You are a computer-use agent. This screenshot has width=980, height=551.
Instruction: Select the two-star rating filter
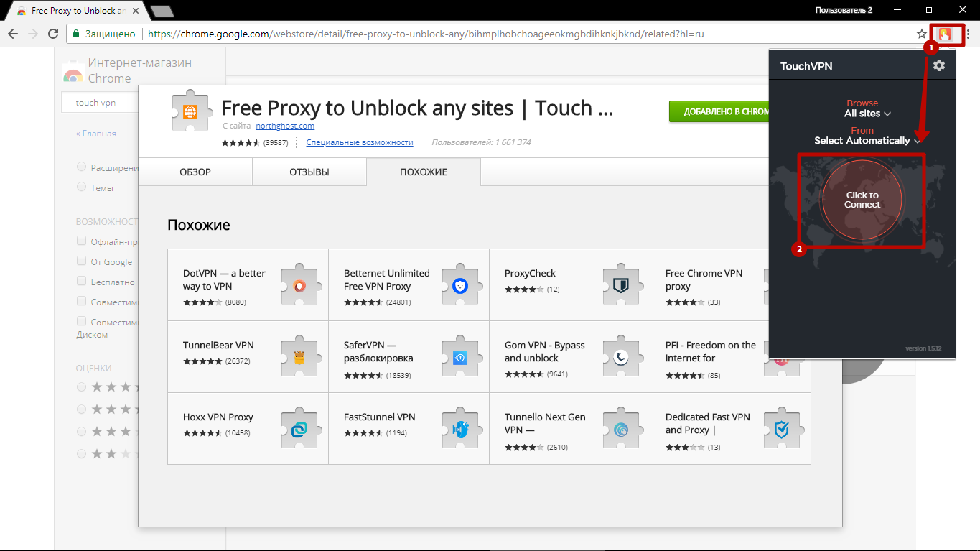(81, 453)
